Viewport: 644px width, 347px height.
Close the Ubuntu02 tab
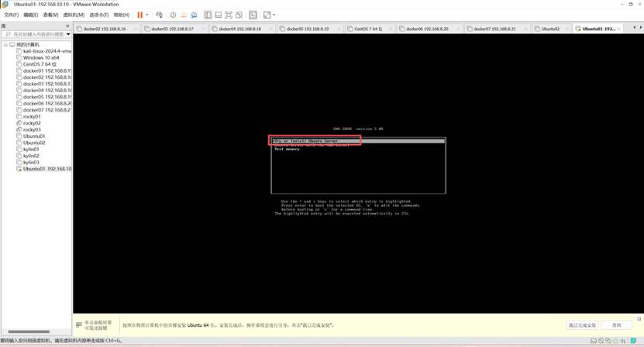pyautogui.click(x=567, y=29)
